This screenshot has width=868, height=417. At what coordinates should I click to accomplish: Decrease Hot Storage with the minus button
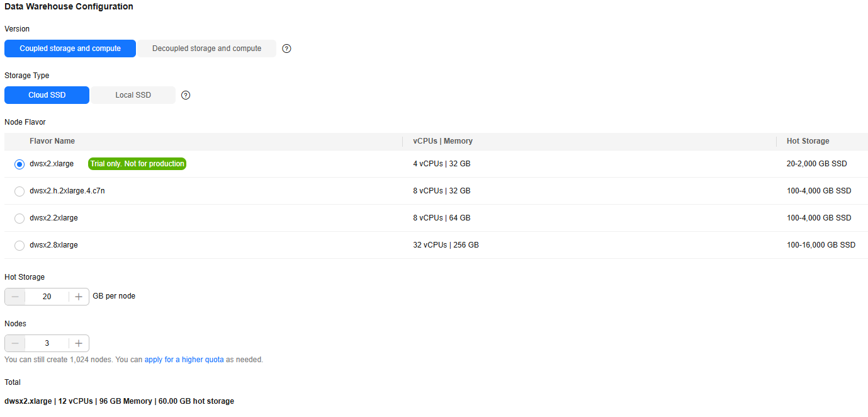pos(15,297)
